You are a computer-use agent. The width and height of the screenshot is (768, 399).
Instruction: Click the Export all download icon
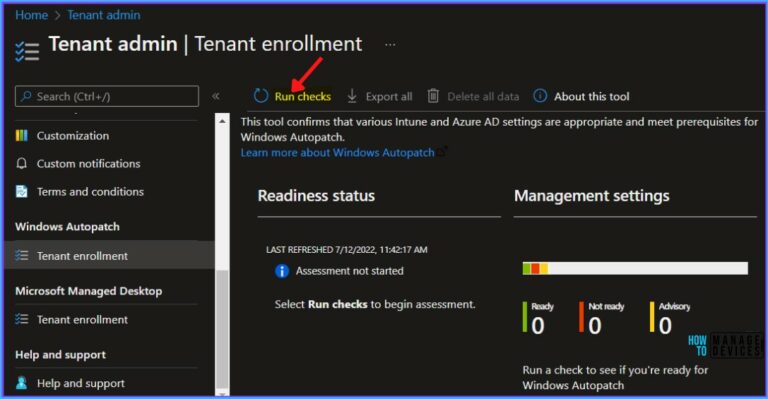click(x=352, y=96)
